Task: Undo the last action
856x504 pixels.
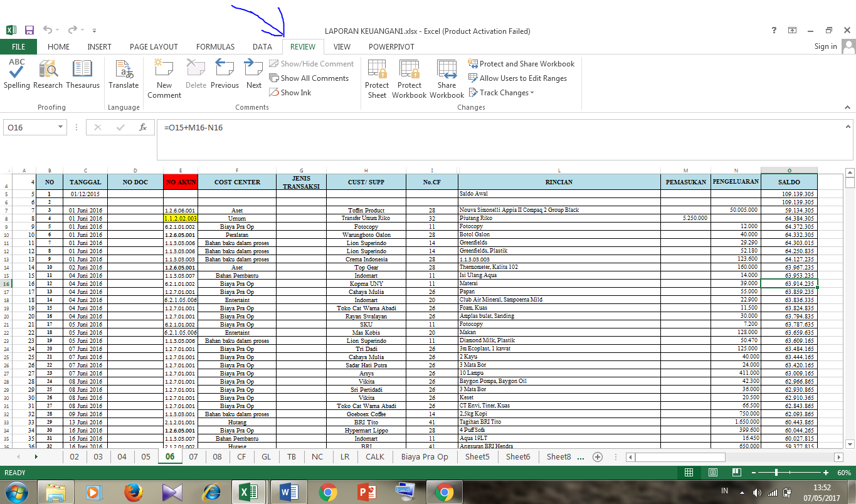Action: pyautogui.click(x=48, y=30)
